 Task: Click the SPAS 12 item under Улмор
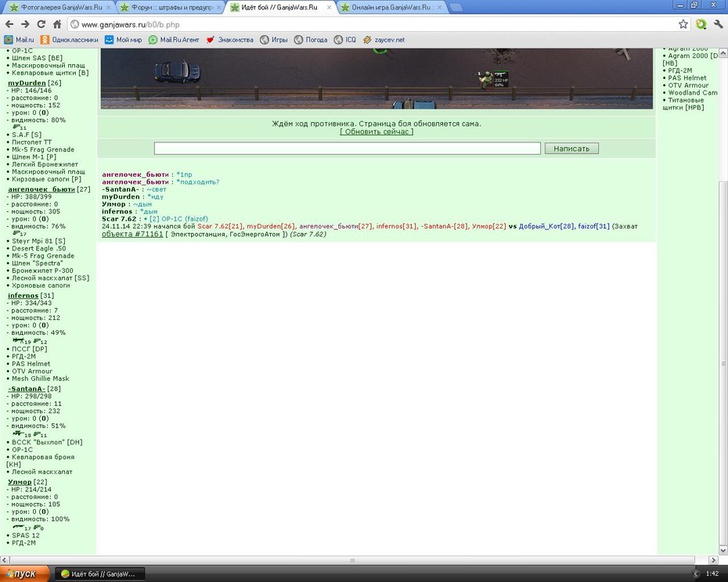coord(26,536)
